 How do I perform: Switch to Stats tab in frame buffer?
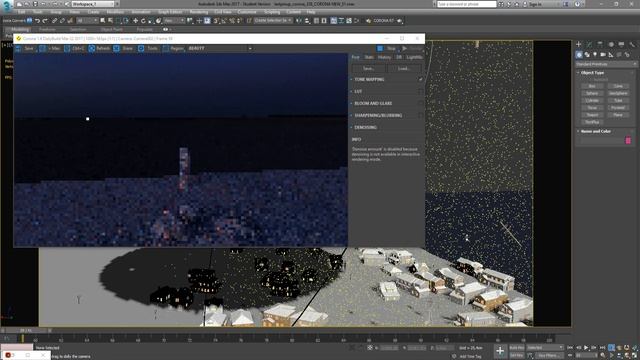[x=369, y=58]
